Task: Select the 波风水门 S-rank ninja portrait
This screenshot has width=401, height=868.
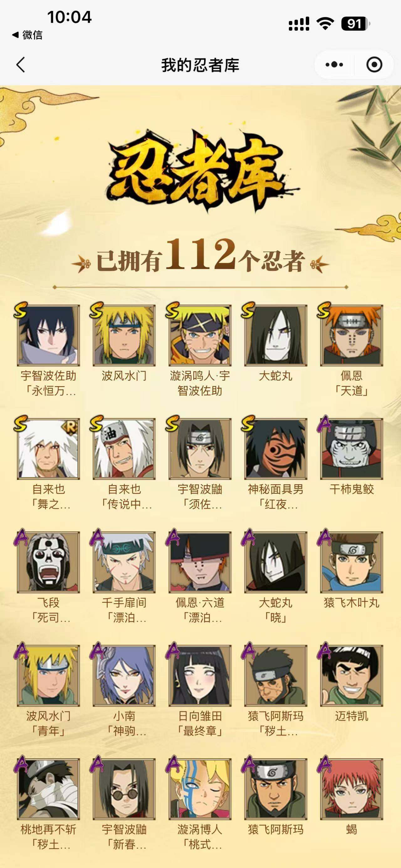Action: (x=124, y=335)
